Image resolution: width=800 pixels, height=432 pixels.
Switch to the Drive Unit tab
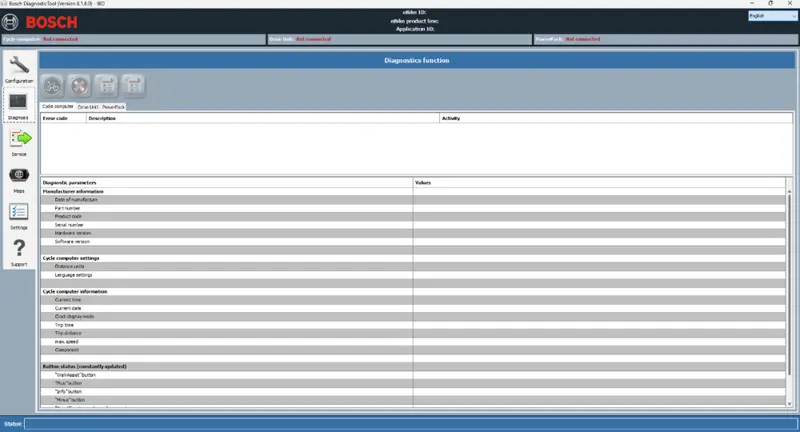(x=88, y=107)
